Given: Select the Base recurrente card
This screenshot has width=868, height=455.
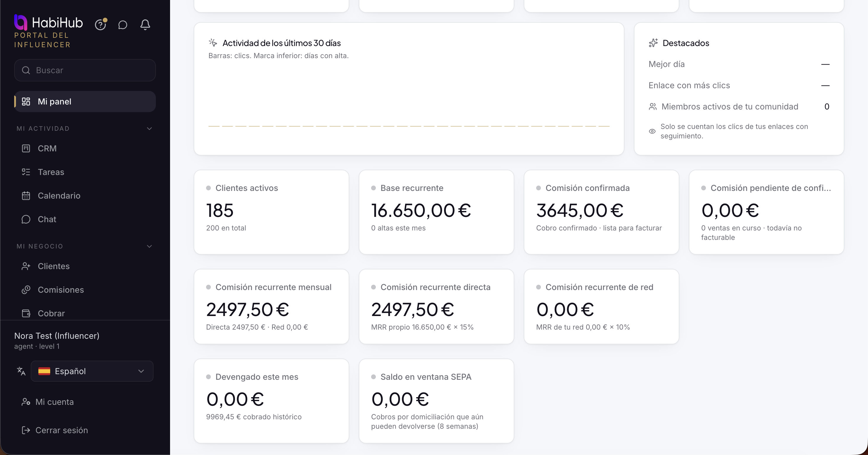Looking at the screenshot, I should (436, 212).
